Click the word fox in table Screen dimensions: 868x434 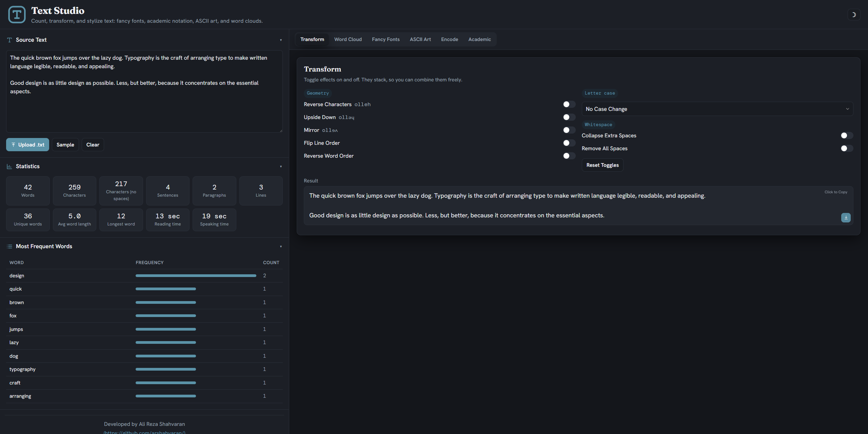[13, 316]
